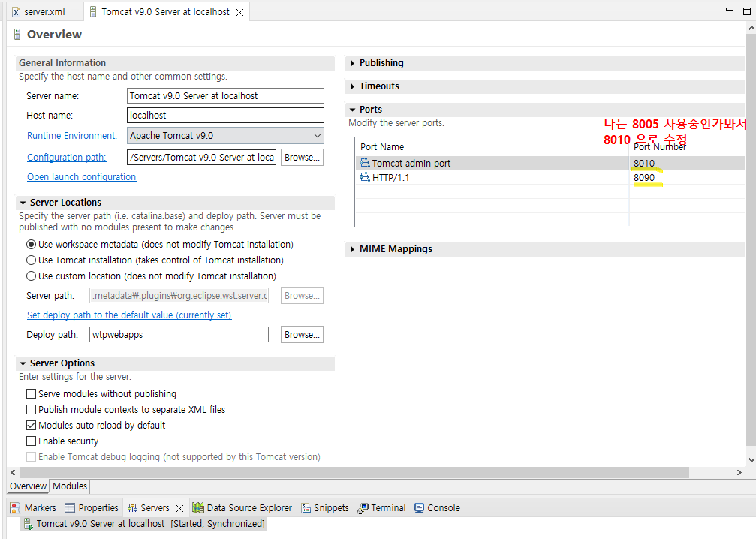Viewport: 756px width, 539px height.
Task: Click the right arrow of the horizontal scrollbar
Action: [x=739, y=472]
